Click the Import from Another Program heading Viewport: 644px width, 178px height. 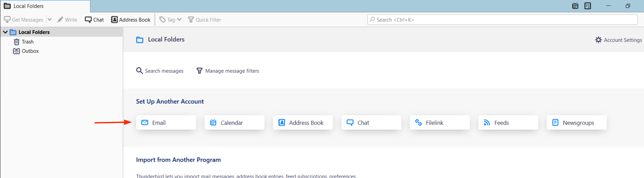click(178, 160)
